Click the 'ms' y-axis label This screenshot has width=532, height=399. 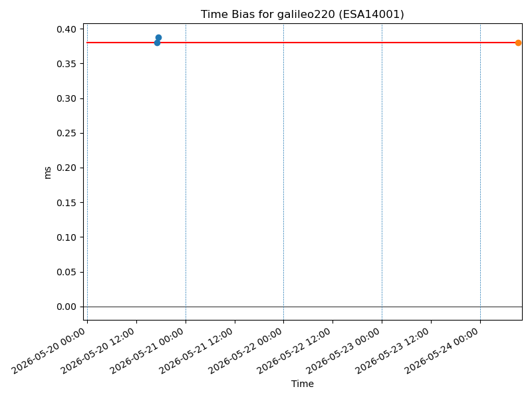[47, 173]
